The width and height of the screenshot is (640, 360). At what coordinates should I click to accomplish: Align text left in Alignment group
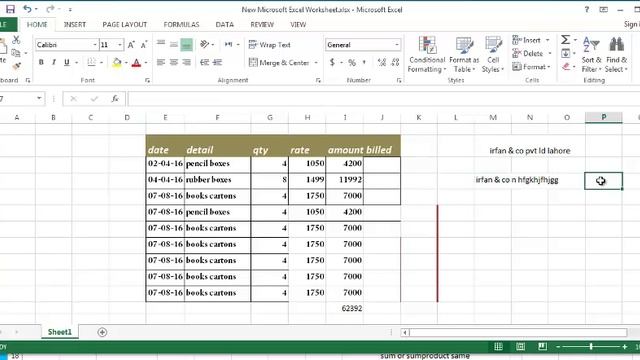pyautogui.click(x=161, y=62)
